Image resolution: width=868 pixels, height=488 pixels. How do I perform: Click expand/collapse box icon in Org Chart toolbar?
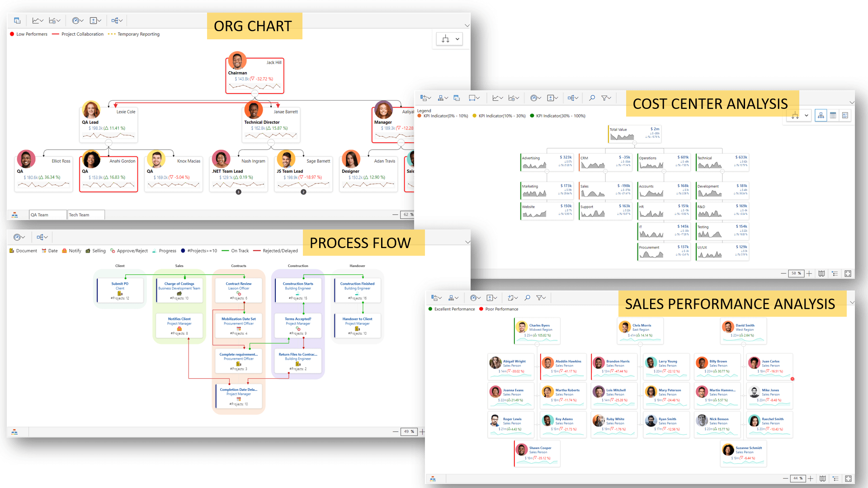[95, 20]
